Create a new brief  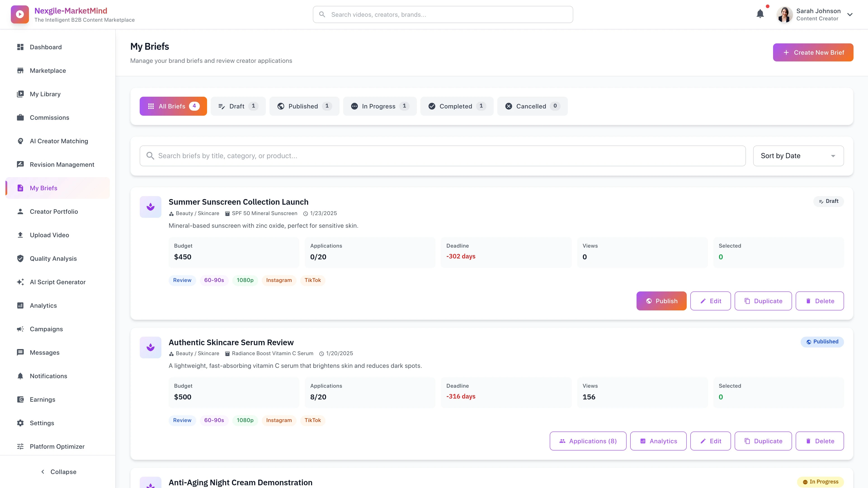click(x=813, y=52)
